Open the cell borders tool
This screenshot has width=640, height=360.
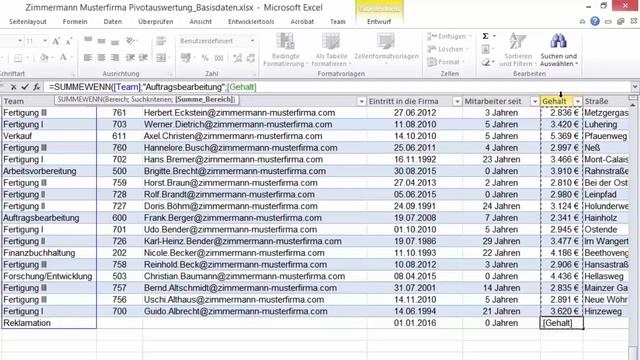pyautogui.click(x=18, y=58)
